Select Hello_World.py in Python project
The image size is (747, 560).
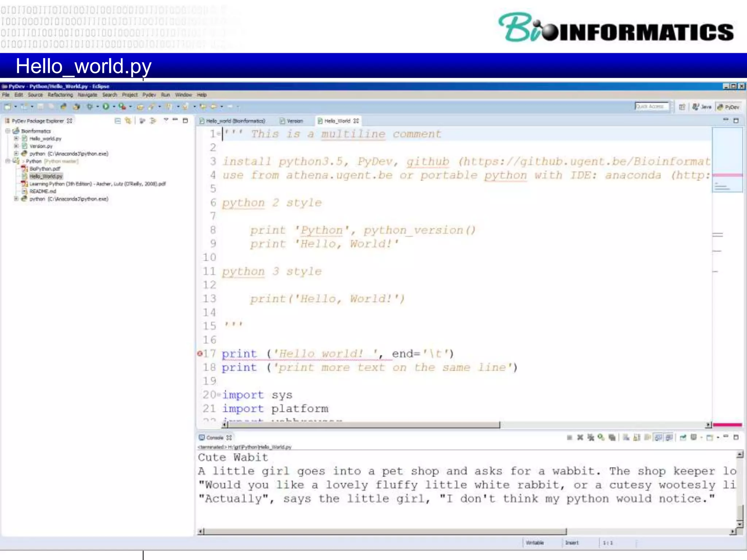coord(46,176)
